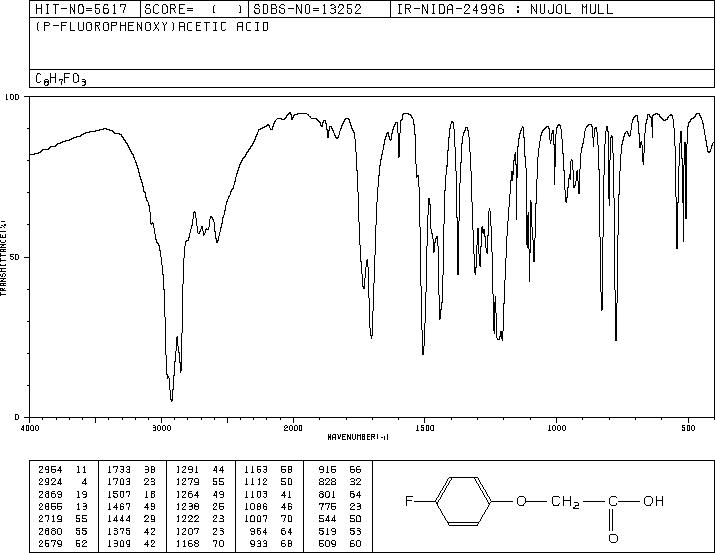Select the SCORE field in header
Viewport: 715px width, 553px height.
coord(194,9)
